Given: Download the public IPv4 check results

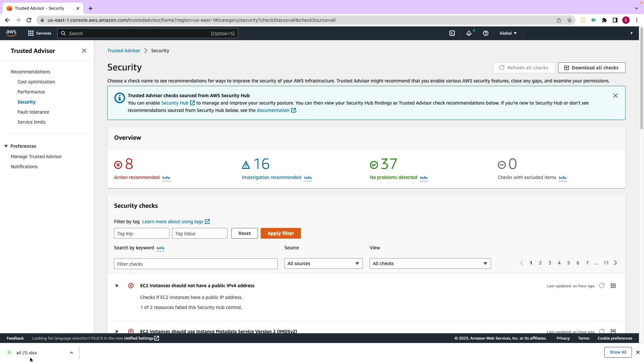Looking at the screenshot, I should click(613, 286).
